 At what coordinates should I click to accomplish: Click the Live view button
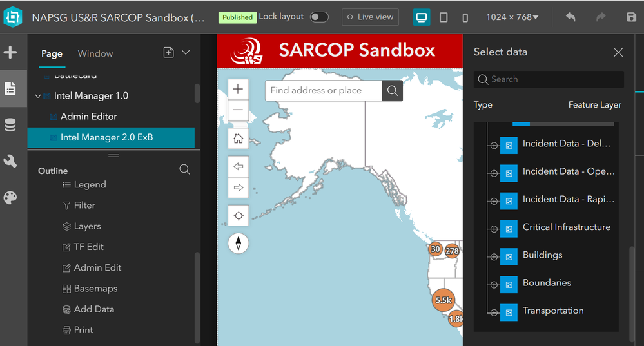point(371,17)
